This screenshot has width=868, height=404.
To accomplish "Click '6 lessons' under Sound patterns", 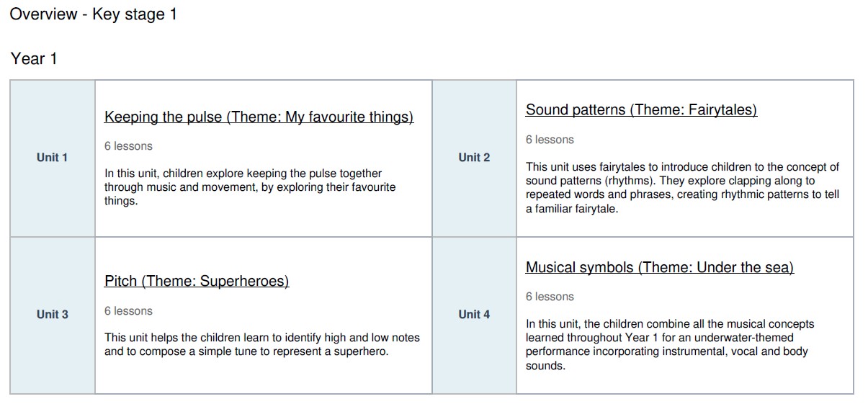I will (550, 140).
